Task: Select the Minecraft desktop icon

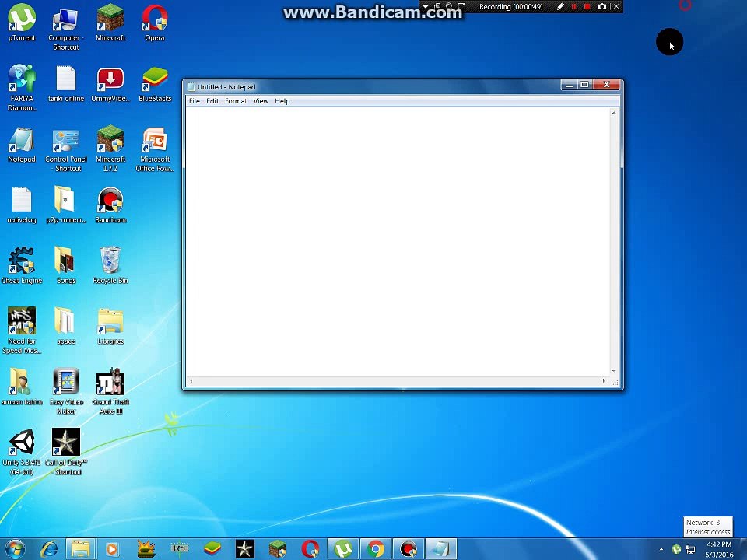Action: pyautogui.click(x=110, y=23)
